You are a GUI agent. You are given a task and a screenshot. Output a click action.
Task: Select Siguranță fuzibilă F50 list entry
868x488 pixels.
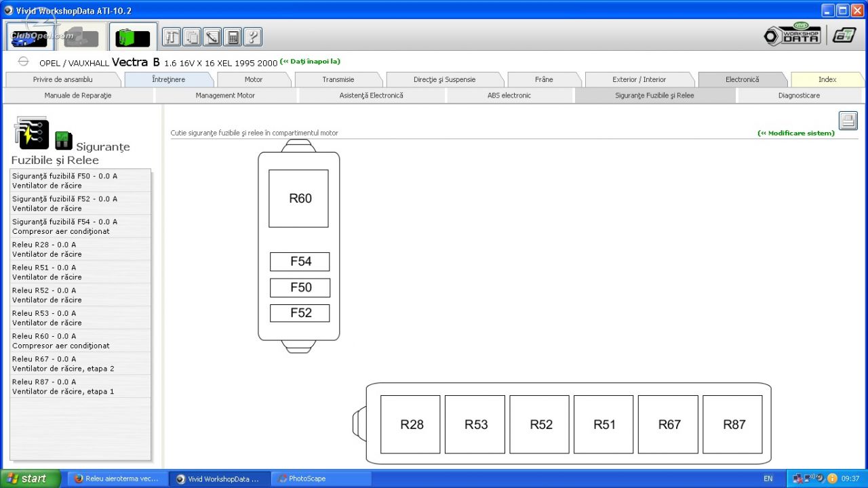pyautogui.click(x=81, y=180)
